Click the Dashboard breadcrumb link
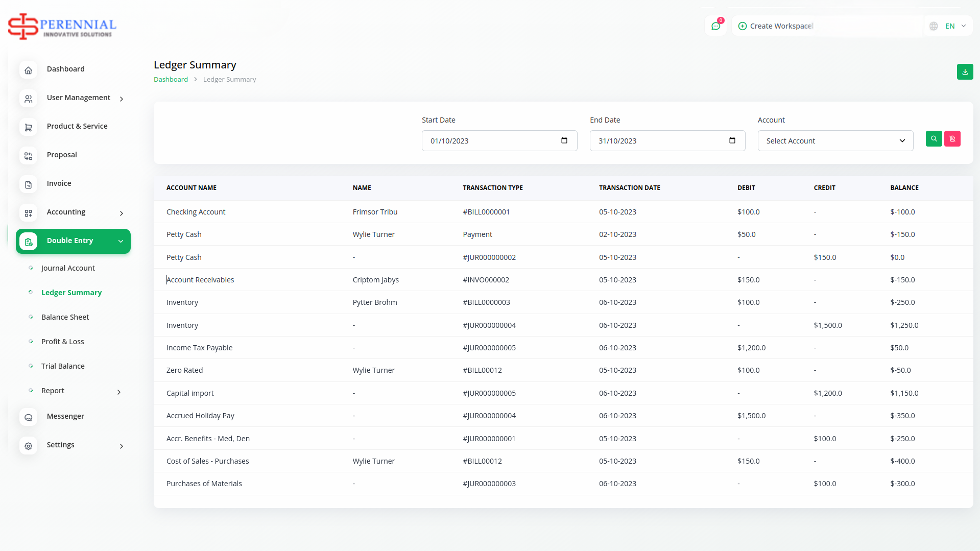Viewport: 980px width, 551px height. [171, 80]
